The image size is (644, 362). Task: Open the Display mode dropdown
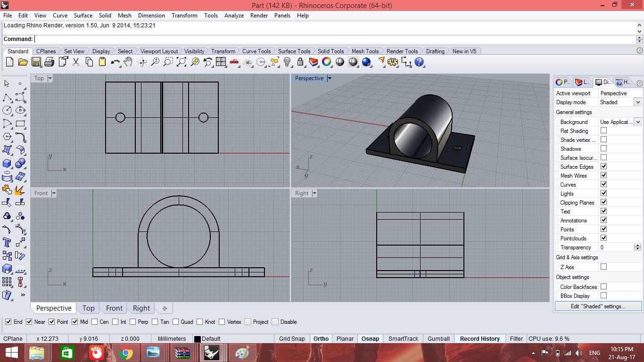(x=637, y=102)
